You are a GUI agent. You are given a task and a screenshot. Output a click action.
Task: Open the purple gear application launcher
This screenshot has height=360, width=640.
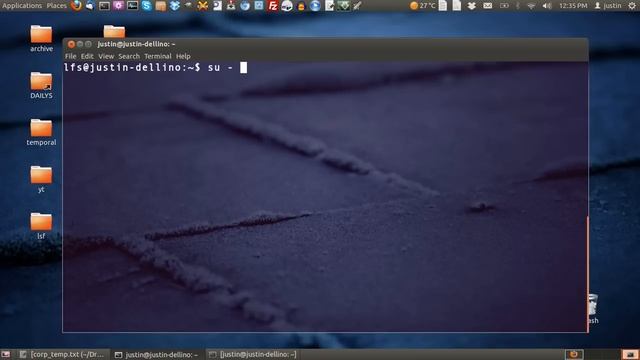click(118, 6)
